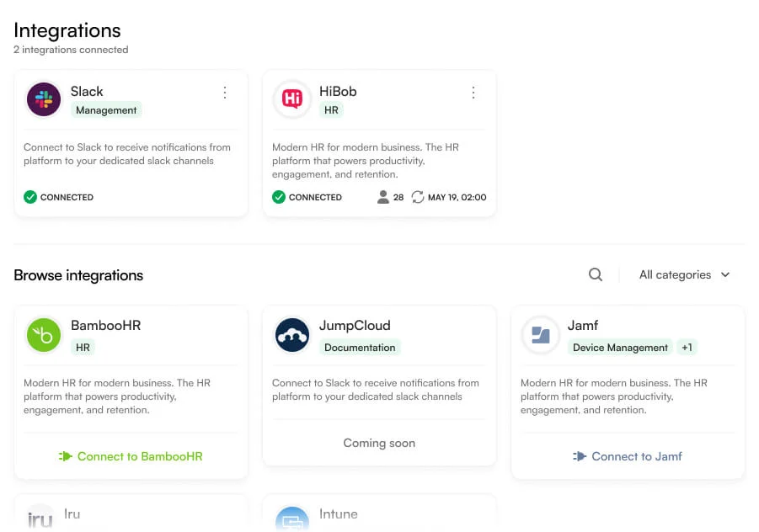The image size is (759, 532).
Task: Click the JumpCloud cloud logo icon
Action: (292, 335)
